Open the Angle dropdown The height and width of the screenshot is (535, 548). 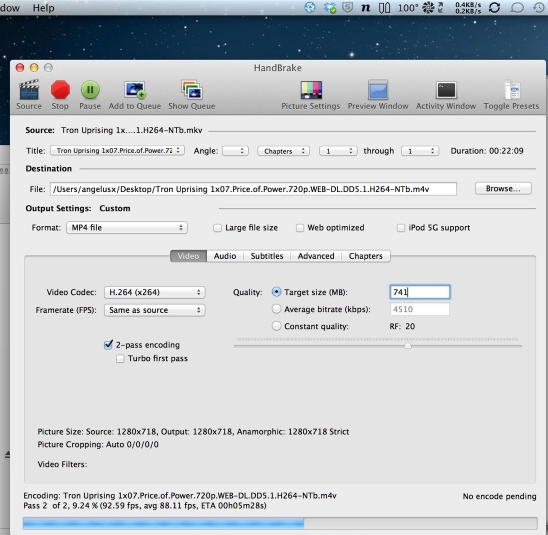coord(236,151)
